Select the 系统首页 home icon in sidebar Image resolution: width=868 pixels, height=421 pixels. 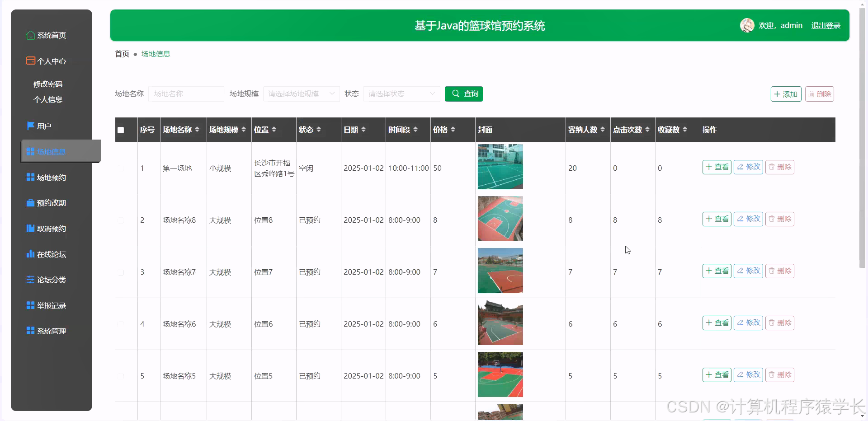(30, 35)
